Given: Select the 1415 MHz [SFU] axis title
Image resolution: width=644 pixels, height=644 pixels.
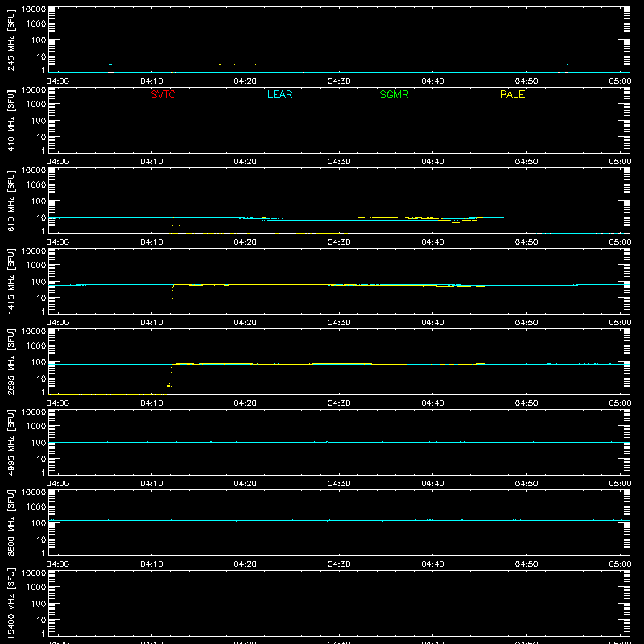Looking at the screenshot, I should pos(11,281).
